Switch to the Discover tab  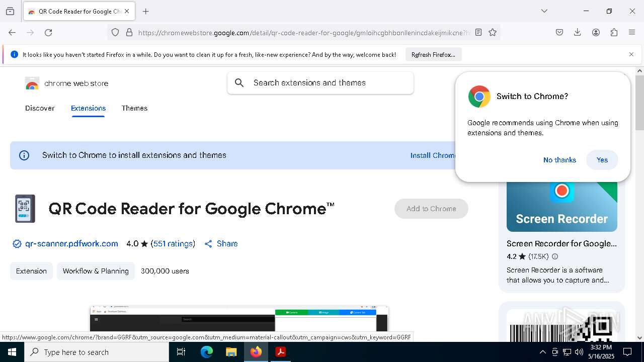[x=40, y=108]
